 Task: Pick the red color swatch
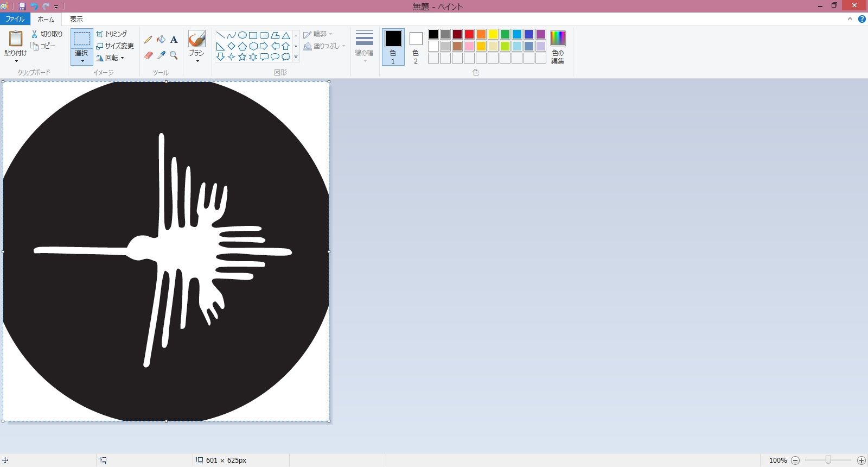pos(469,34)
